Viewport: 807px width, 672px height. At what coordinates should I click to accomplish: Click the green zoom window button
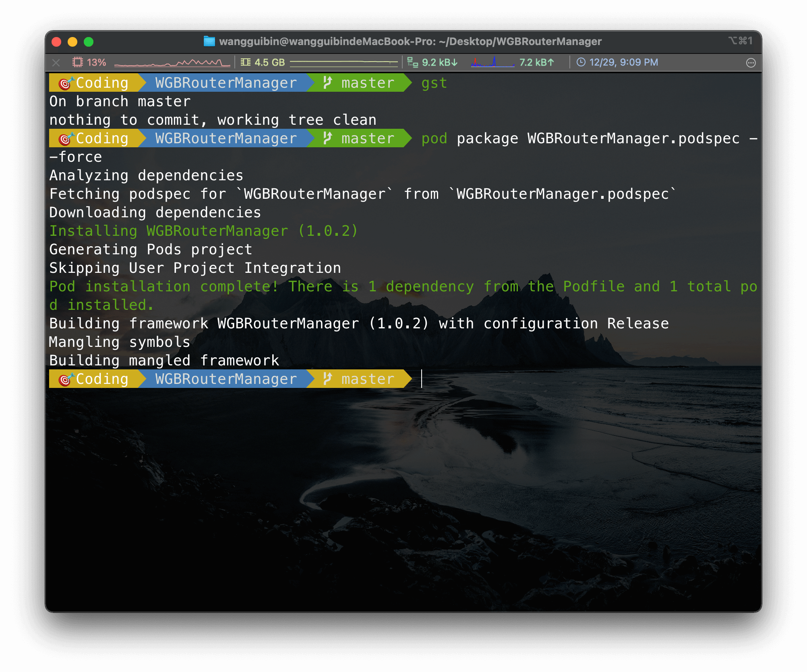(x=89, y=42)
